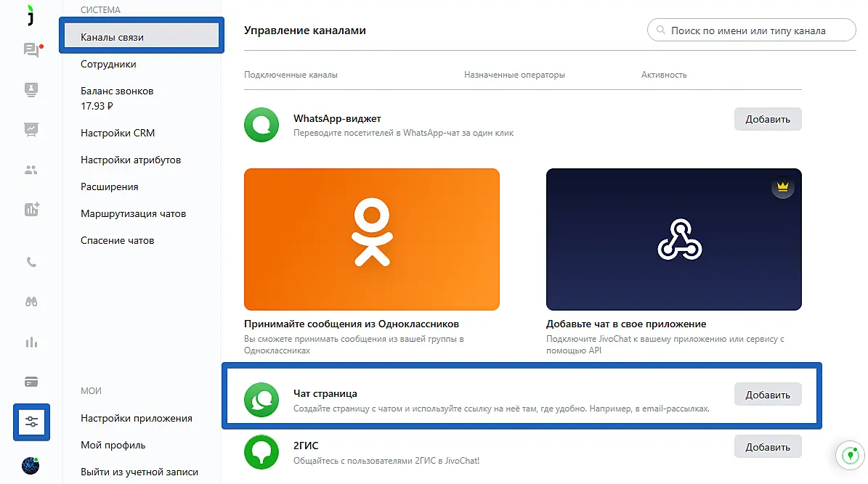Open the visitors monitor icon in sidebar
Image resolution: width=868 pixels, height=484 pixels.
[31, 89]
